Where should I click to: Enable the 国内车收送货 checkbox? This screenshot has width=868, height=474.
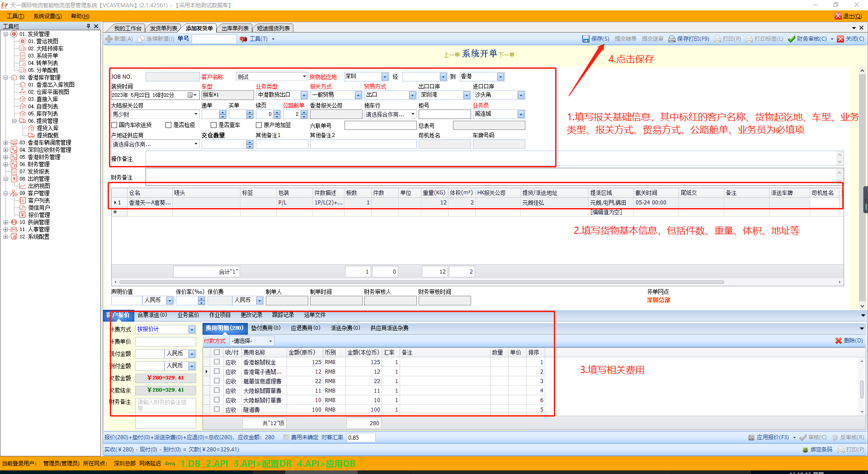[114, 125]
